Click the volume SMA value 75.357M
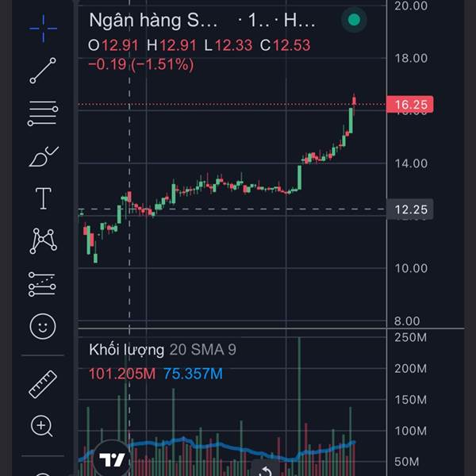This screenshot has height=476, width=476. coord(193,374)
